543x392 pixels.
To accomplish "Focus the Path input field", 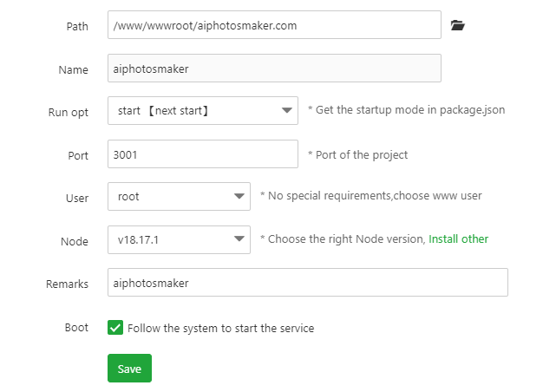I will pos(274,26).
